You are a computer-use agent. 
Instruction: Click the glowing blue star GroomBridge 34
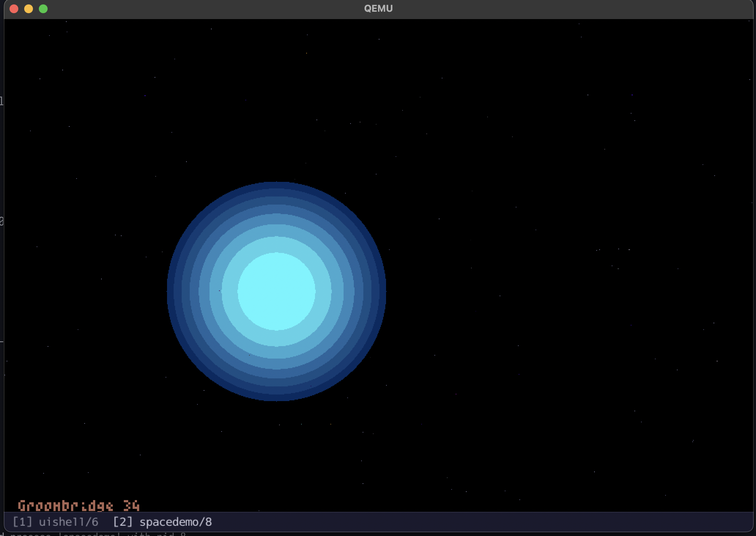click(x=277, y=291)
